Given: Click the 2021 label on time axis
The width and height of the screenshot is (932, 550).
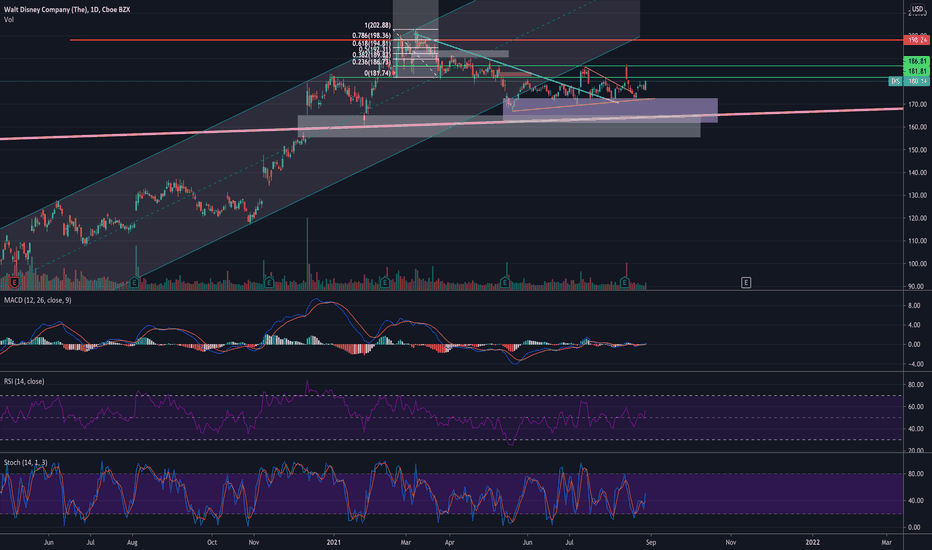Looking at the screenshot, I should (333, 542).
